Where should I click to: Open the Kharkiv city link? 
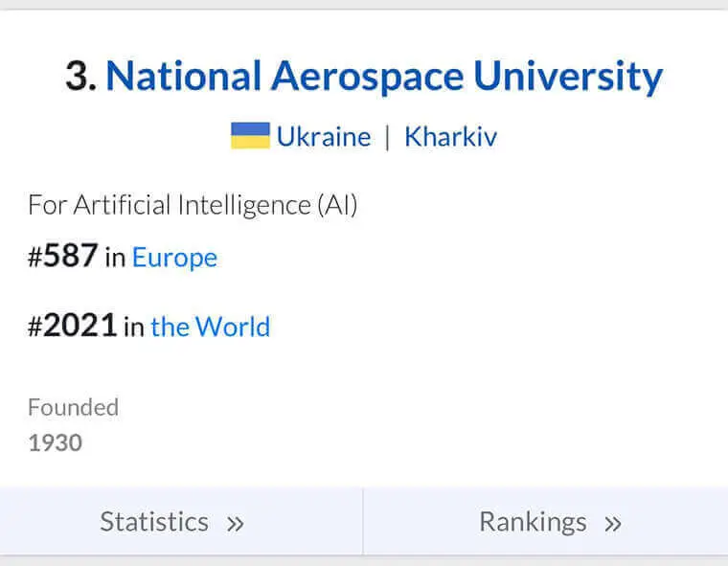click(450, 137)
